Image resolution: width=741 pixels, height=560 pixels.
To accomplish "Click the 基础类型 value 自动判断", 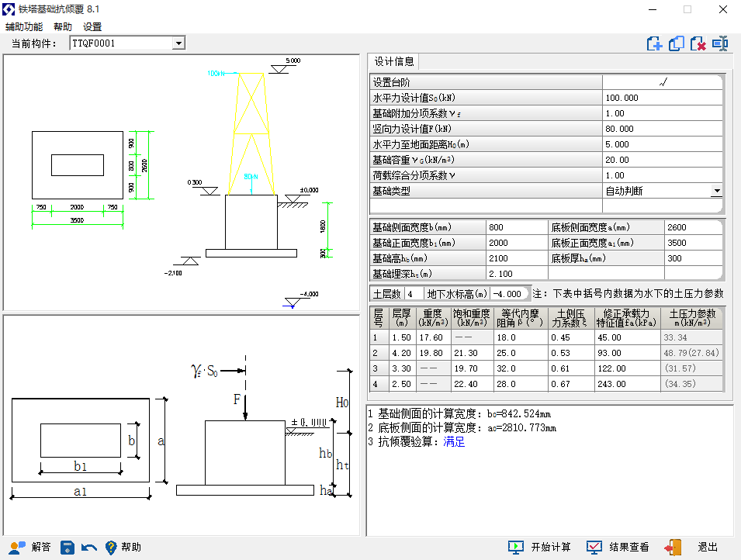I will [x=624, y=191].
